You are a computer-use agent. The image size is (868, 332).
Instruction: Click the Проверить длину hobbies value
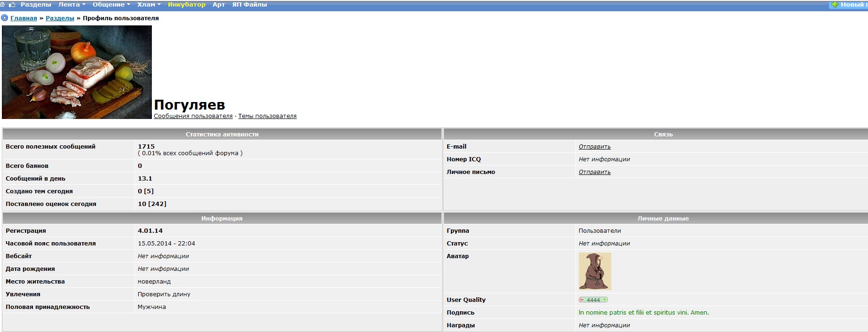[x=164, y=294]
